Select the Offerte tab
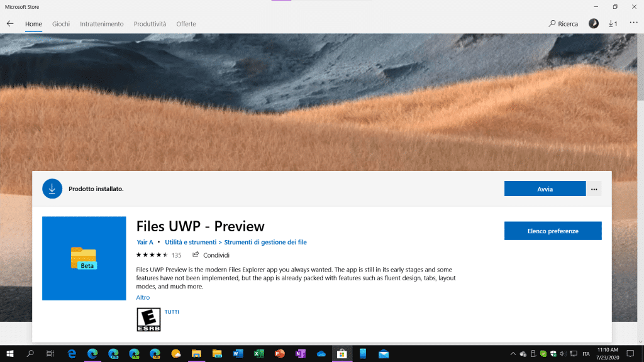Screen dimensions: 644x362 click(186, 24)
